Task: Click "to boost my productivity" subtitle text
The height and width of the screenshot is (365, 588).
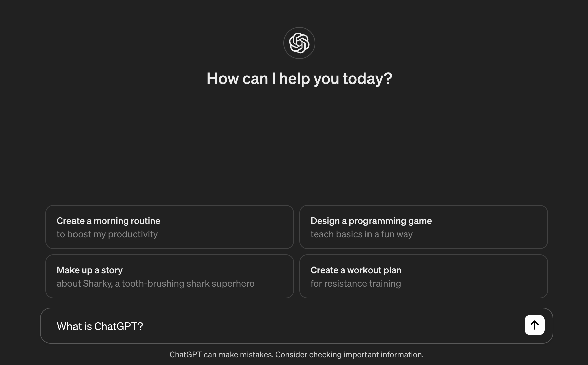Action: click(x=107, y=234)
